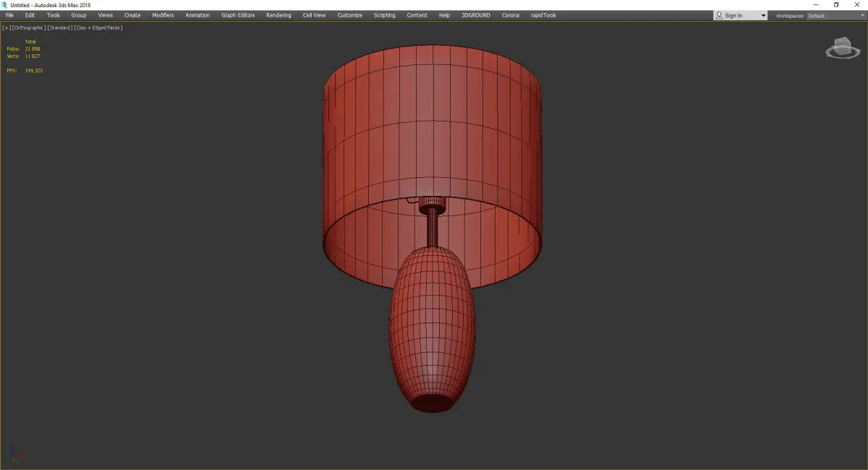
Task: Click the Polys count 21 898 text
Action: pos(33,48)
